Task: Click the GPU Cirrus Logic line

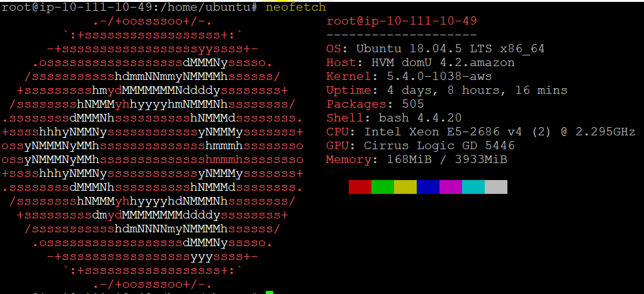Action: point(420,145)
